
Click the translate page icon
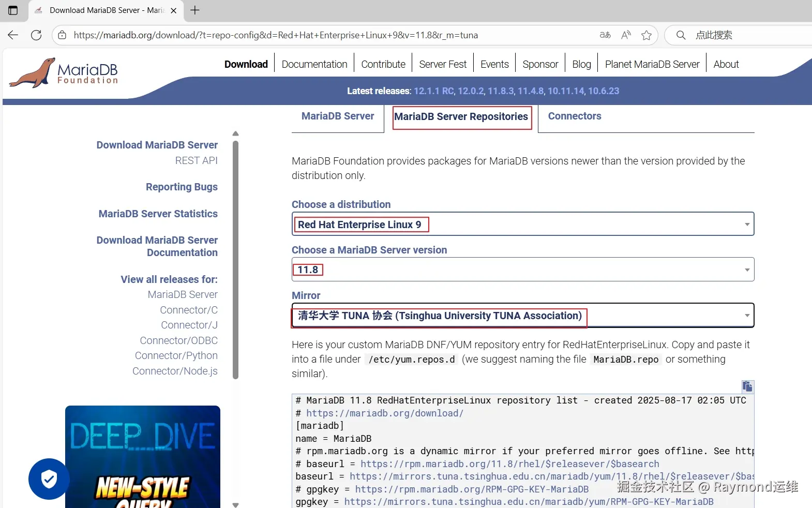(x=605, y=35)
